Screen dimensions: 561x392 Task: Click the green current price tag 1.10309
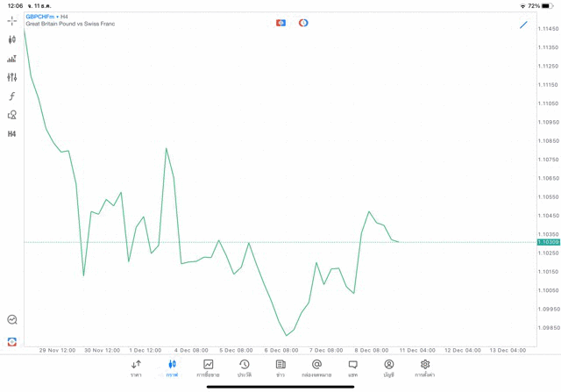(x=548, y=242)
